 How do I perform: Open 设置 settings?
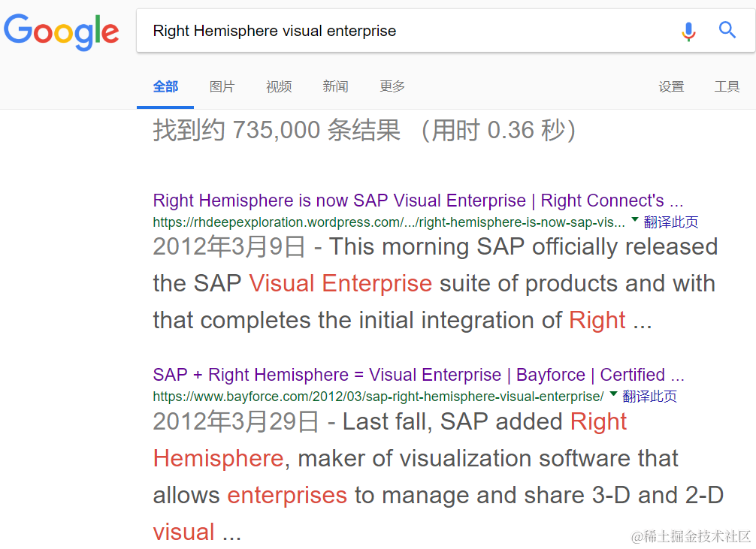(x=671, y=87)
